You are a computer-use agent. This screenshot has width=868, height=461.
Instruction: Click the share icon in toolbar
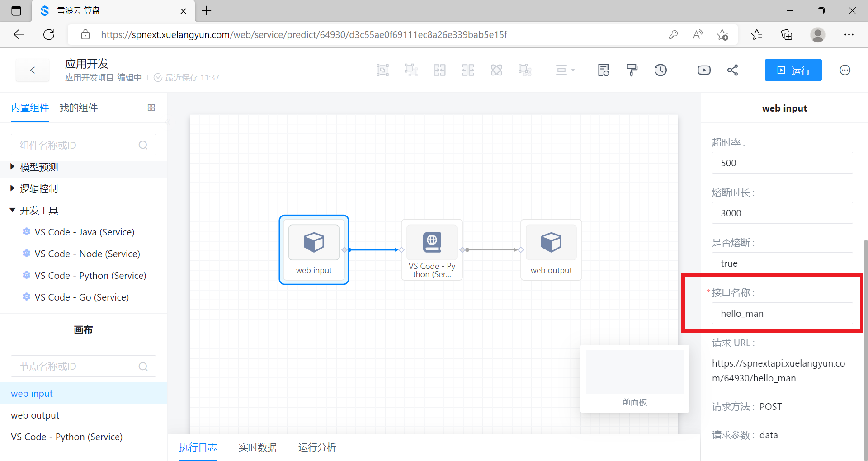(732, 70)
